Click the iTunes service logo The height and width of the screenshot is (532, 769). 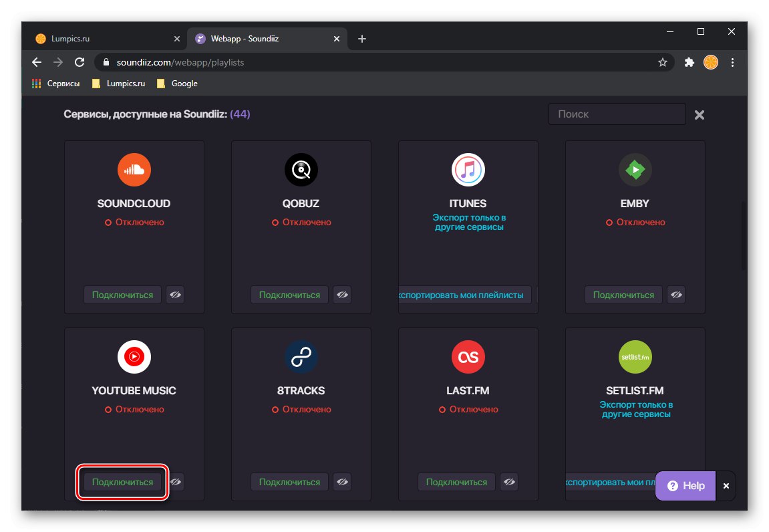pyautogui.click(x=468, y=170)
